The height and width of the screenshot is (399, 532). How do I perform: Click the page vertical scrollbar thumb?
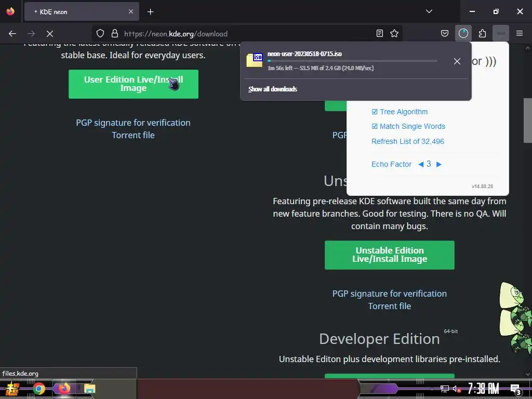click(528, 121)
